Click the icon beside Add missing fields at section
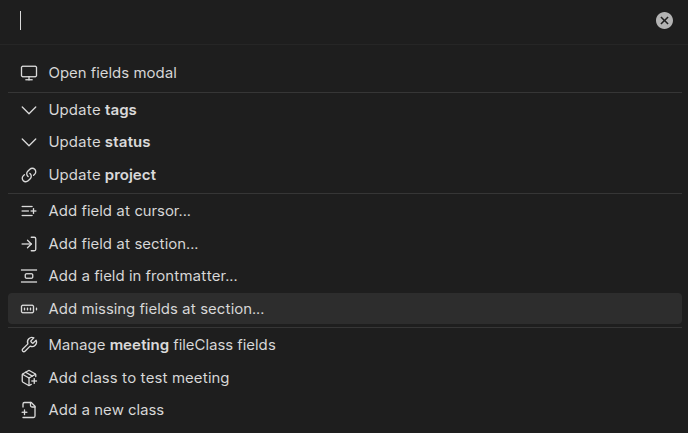Screen dimensions: 688x433 pyautogui.click(x=29, y=309)
